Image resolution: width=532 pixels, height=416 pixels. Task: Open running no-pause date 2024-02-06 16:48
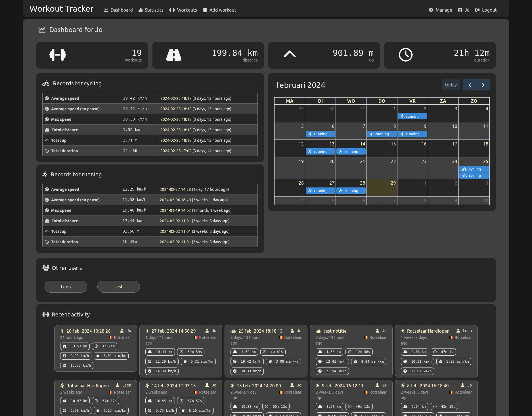175,200
